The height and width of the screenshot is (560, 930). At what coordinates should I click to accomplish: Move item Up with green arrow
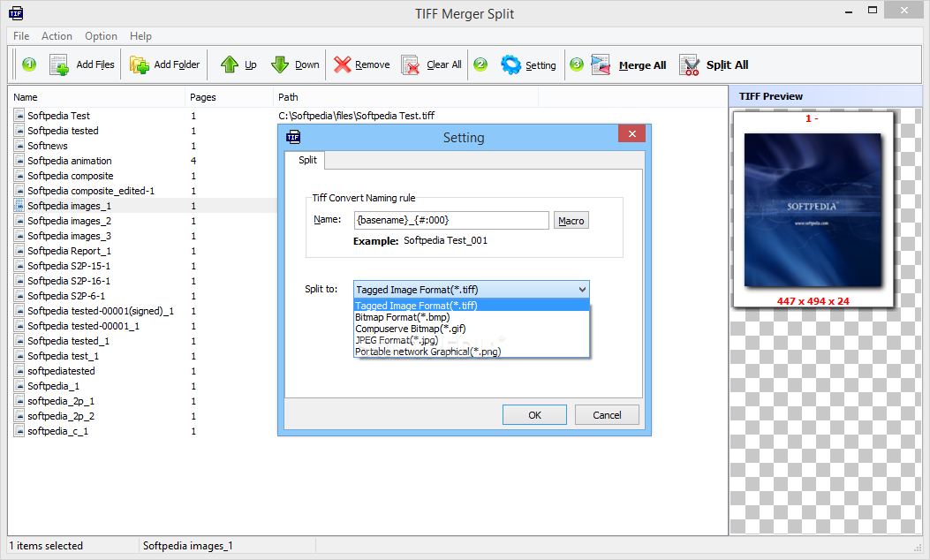[x=229, y=64]
